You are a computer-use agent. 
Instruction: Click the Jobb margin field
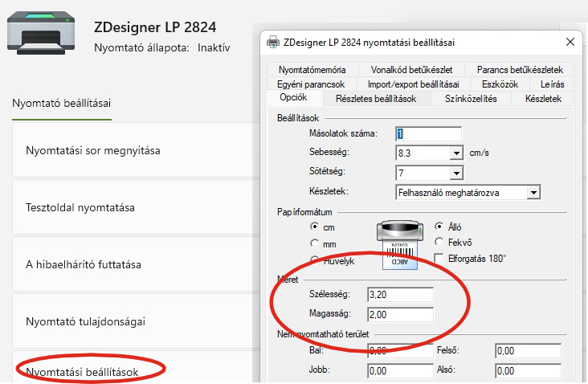400,371
